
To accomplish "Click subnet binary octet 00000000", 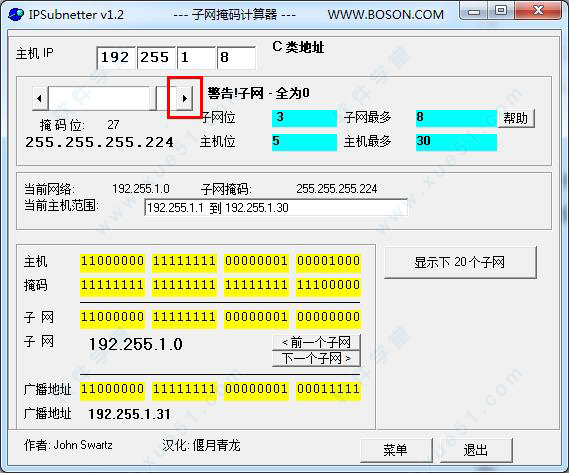I will (328, 318).
